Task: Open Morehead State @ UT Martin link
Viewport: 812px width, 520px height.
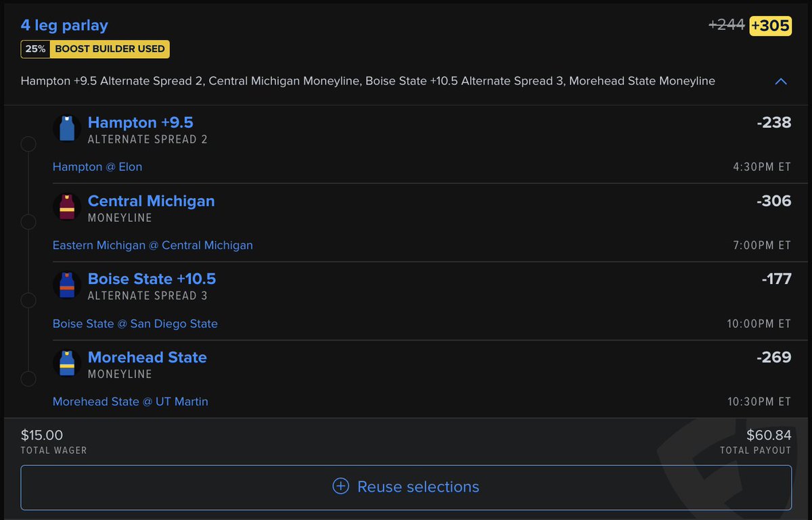Action: click(x=131, y=402)
